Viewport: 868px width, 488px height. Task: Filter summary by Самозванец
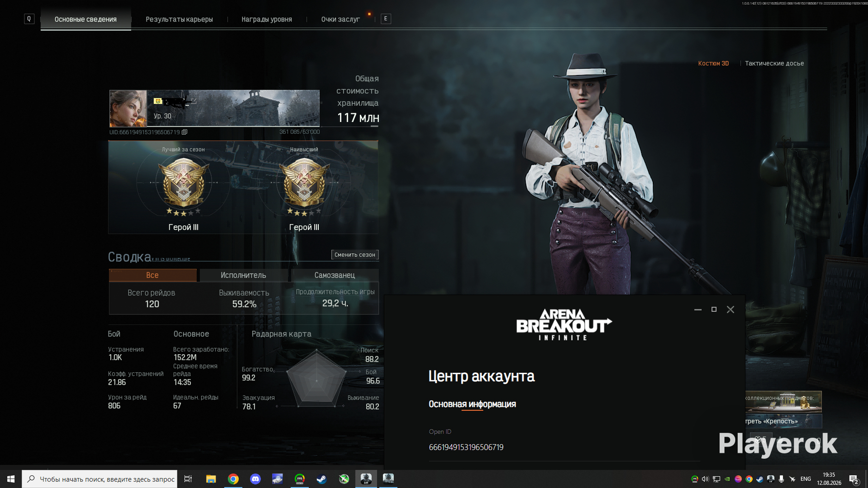(334, 275)
